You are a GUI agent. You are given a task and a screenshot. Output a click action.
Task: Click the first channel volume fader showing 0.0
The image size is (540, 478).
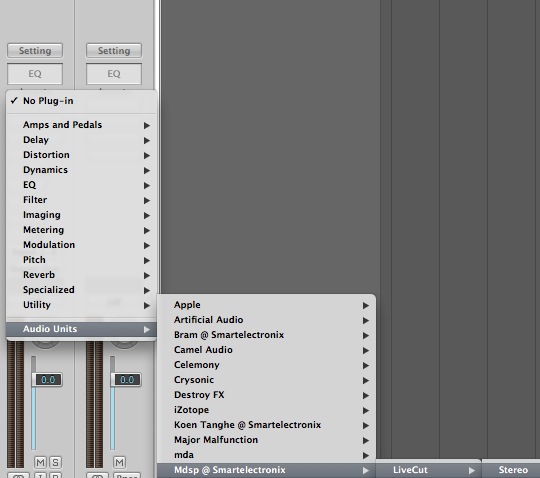click(48, 380)
